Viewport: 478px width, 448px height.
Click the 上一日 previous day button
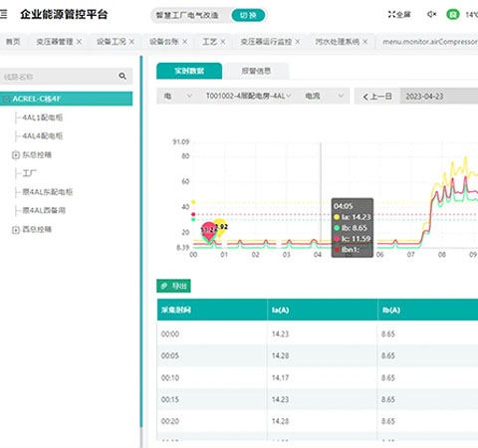coord(377,97)
